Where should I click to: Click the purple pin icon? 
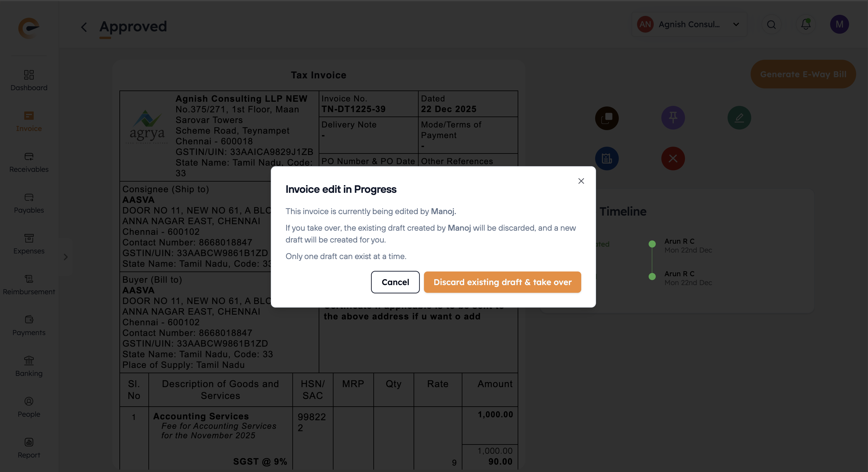pyautogui.click(x=673, y=118)
